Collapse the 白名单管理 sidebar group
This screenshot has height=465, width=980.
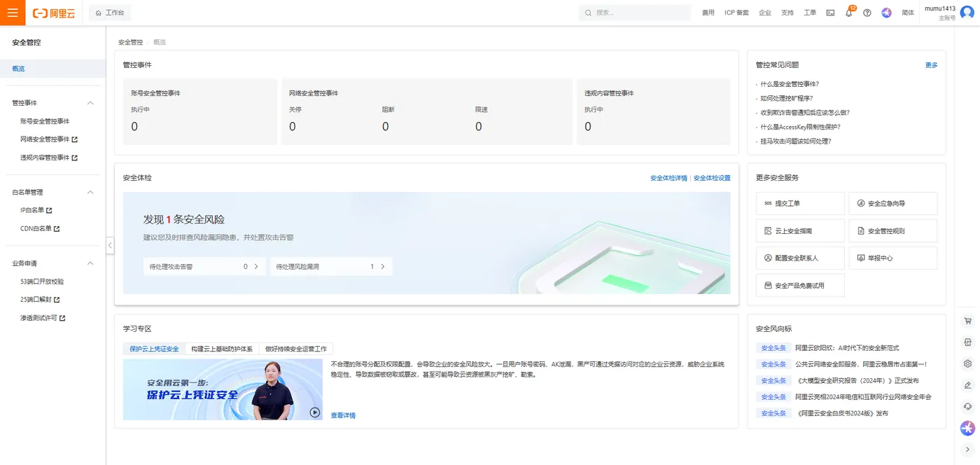point(90,192)
